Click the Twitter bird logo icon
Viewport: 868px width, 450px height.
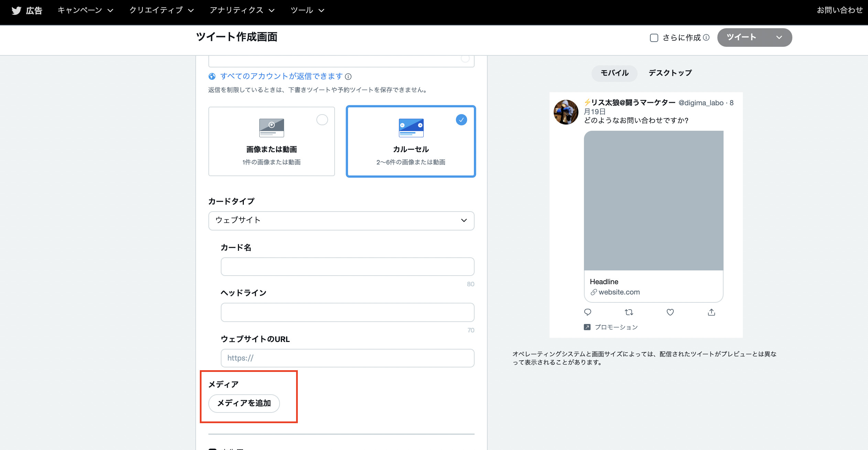coord(16,10)
